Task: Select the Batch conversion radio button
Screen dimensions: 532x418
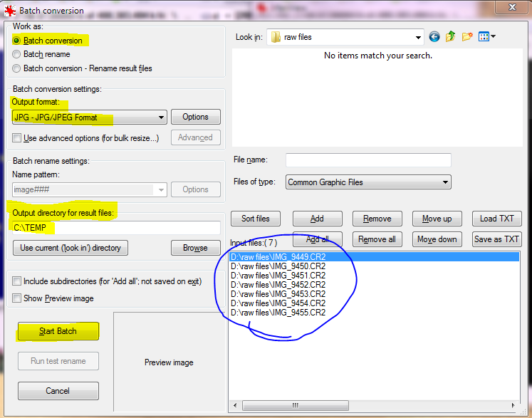Action: point(16,41)
